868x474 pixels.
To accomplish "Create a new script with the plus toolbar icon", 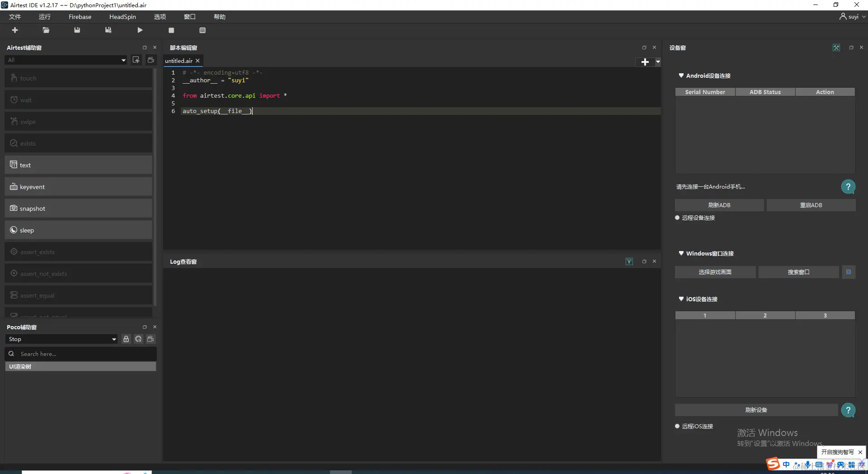I will click(x=15, y=30).
